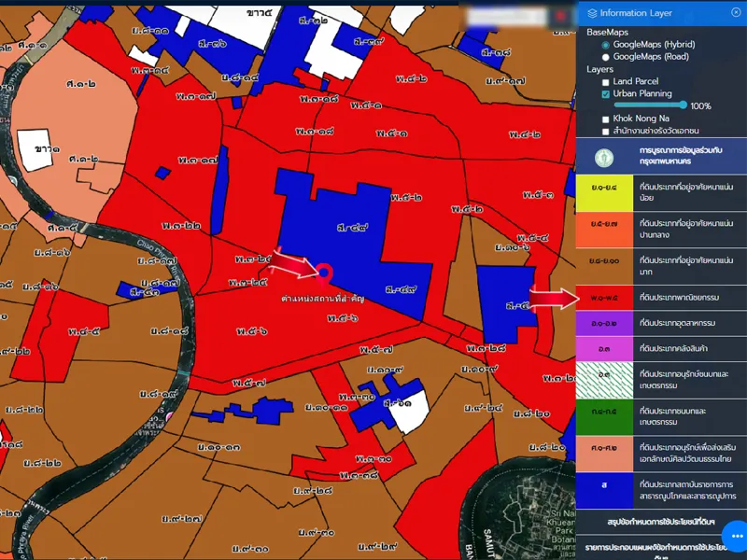The height and width of the screenshot is (560, 747).
Task: Click the green agriculture zone legend swatch
Action: pyautogui.click(x=602, y=411)
